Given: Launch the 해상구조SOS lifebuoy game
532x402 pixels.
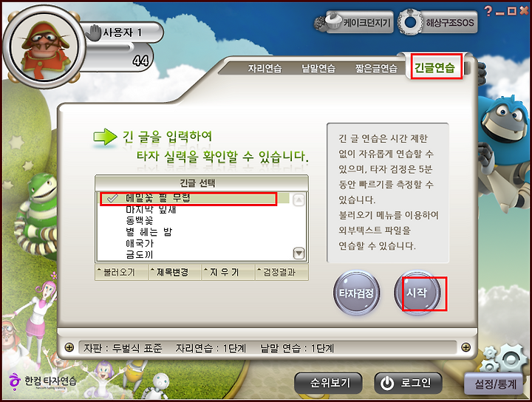Looking at the screenshot, I should pyautogui.click(x=437, y=22).
